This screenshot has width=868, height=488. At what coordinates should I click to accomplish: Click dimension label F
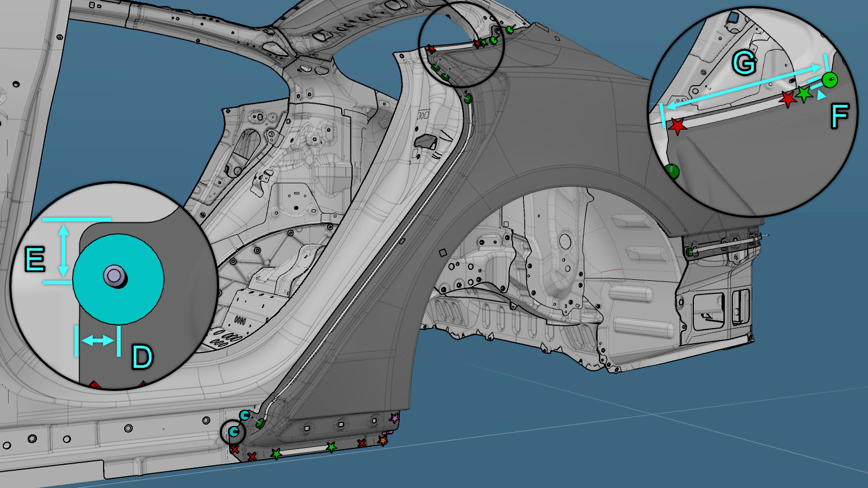click(x=839, y=117)
